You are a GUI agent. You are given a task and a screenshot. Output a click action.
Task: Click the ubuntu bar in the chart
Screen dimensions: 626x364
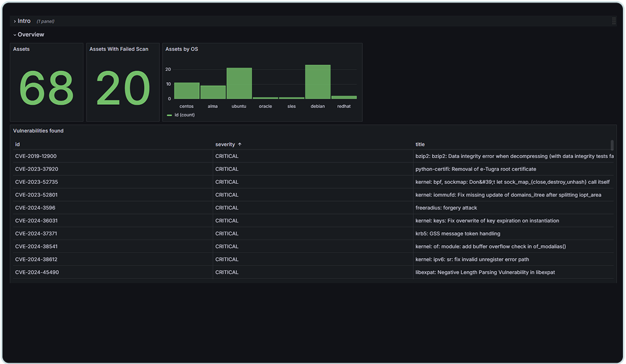pos(239,84)
